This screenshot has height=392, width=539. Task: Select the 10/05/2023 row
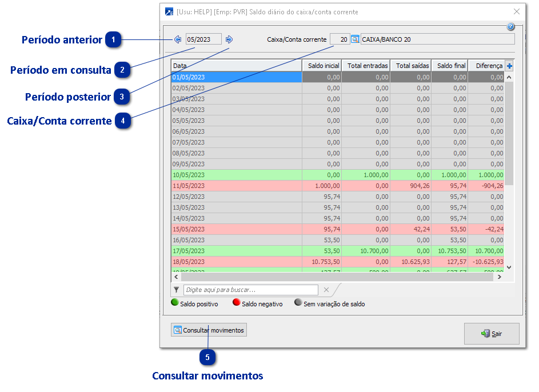236,175
